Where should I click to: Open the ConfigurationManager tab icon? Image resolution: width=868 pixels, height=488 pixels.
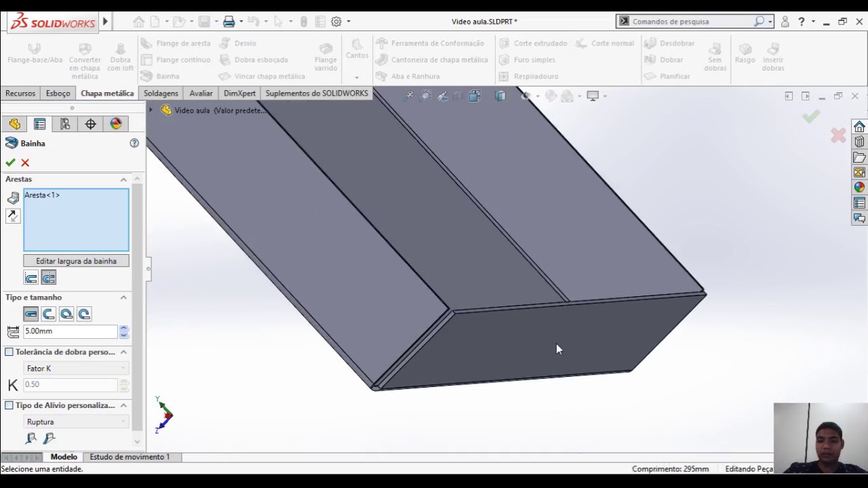click(x=65, y=124)
